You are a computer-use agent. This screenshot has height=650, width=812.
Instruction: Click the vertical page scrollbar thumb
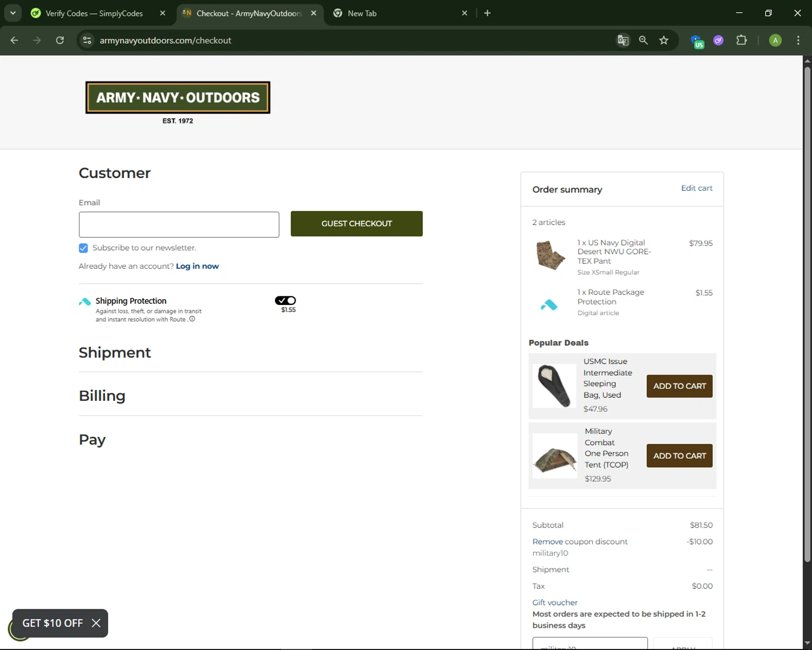click(807, 314)
